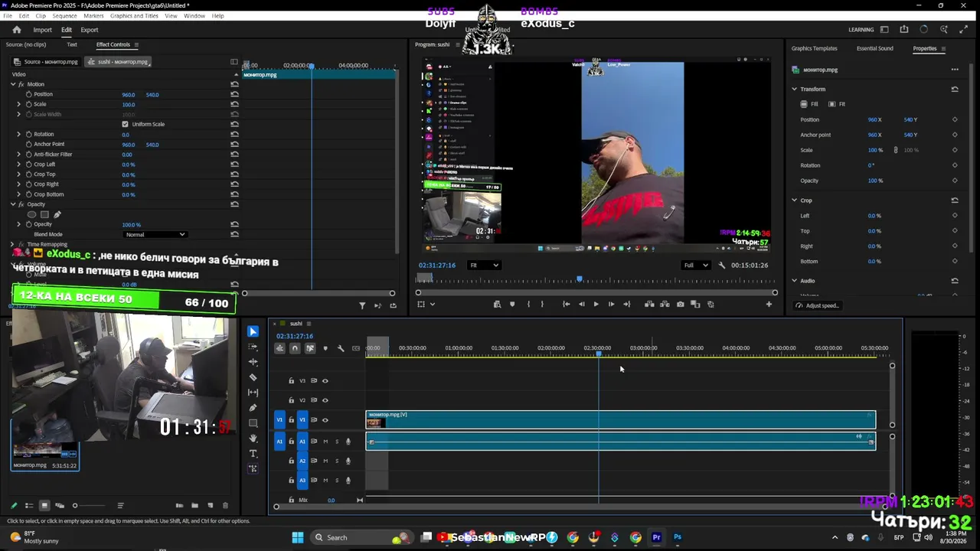Toggle V2 track output eye

(325, 400)
